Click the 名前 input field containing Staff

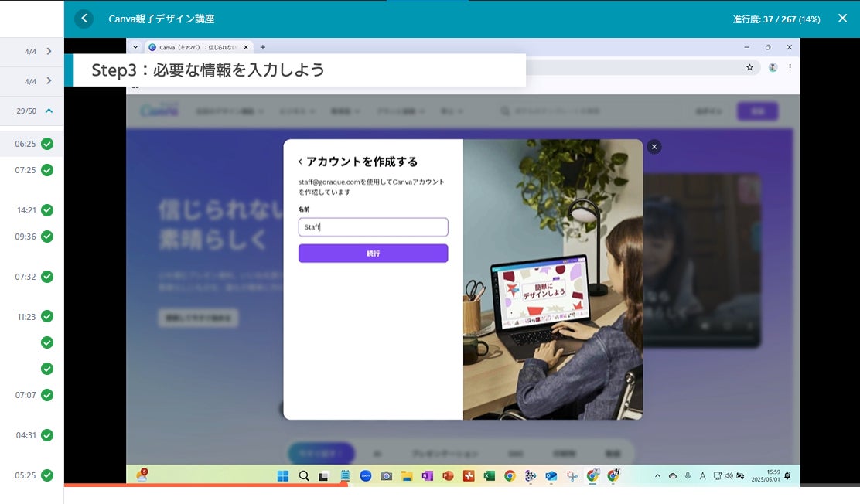(x=373, y=227)
